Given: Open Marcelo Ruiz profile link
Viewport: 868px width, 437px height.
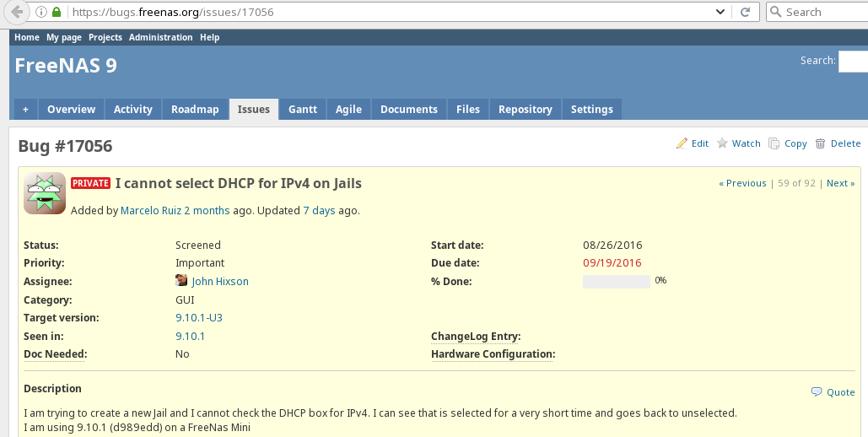Looking at the screenshot, I should coord(151,210).
